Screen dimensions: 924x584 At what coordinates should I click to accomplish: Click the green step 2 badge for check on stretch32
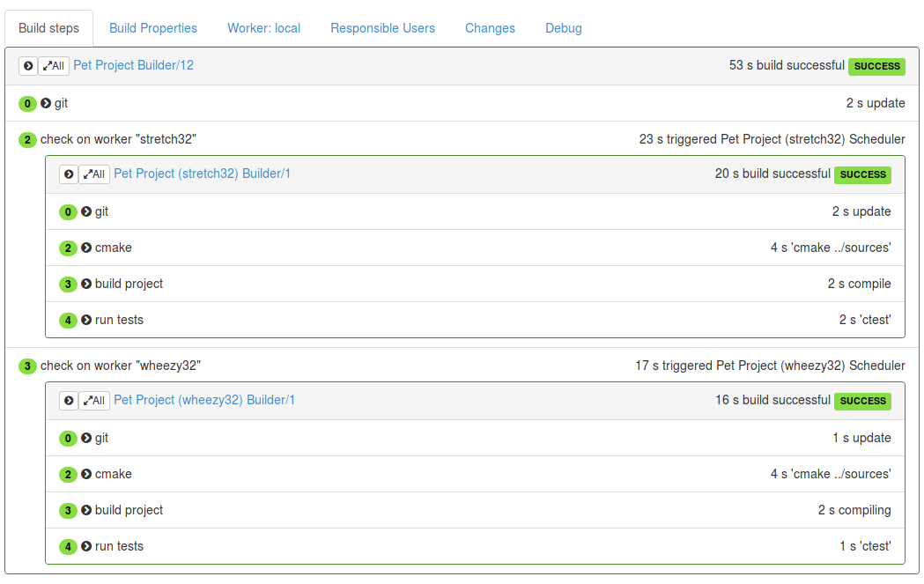pos(27,140)
